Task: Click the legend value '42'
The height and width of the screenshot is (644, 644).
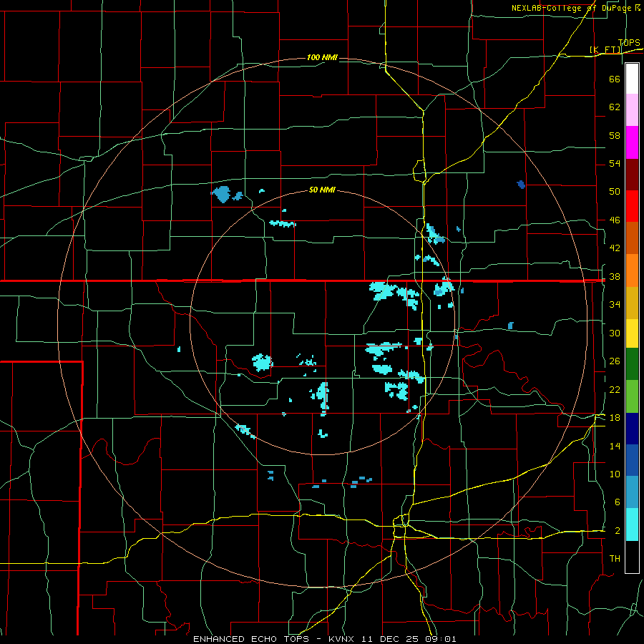Action: [x=615, y=248]
